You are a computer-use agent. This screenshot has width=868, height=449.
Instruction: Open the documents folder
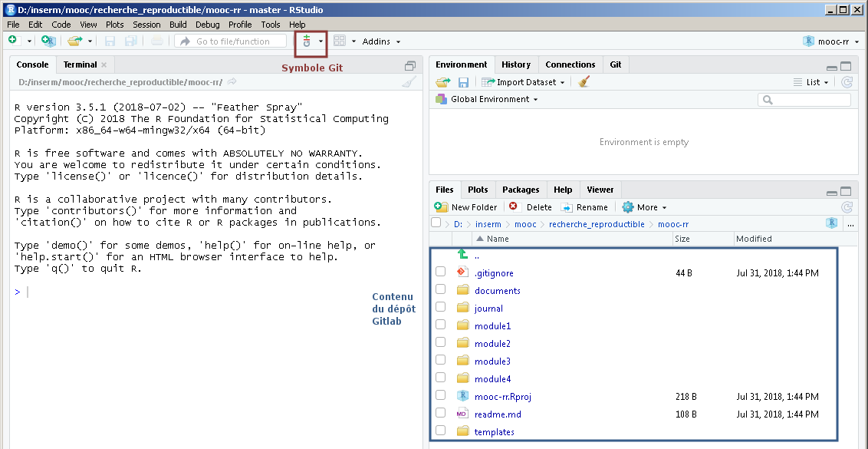tap(497, 291)
